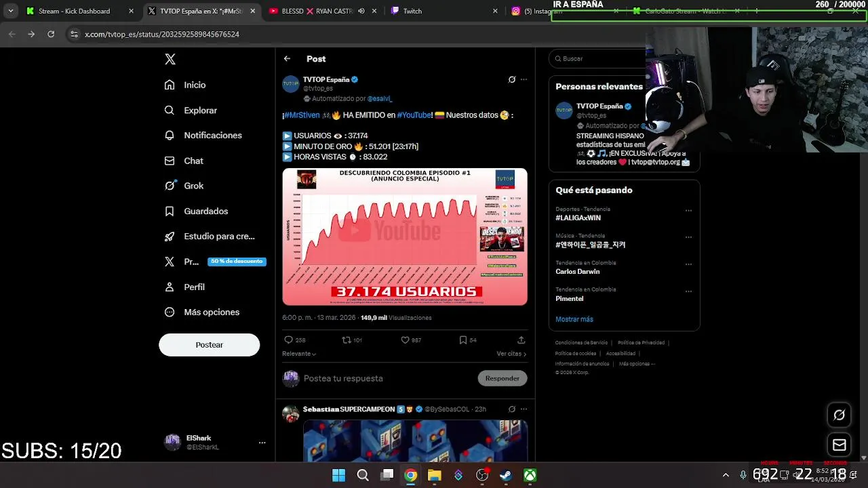Click browser back arrow
868x488 pixels.
(12, 34)
